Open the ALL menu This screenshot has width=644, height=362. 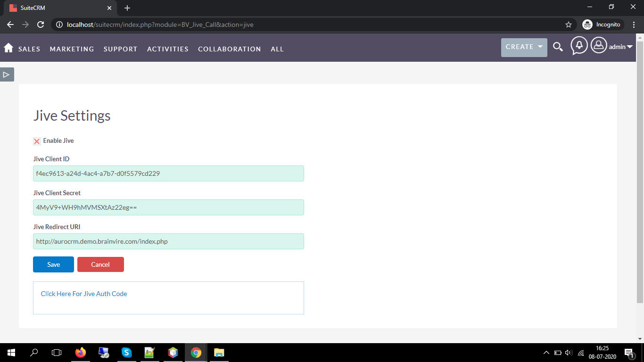click(x=277, y=49)
